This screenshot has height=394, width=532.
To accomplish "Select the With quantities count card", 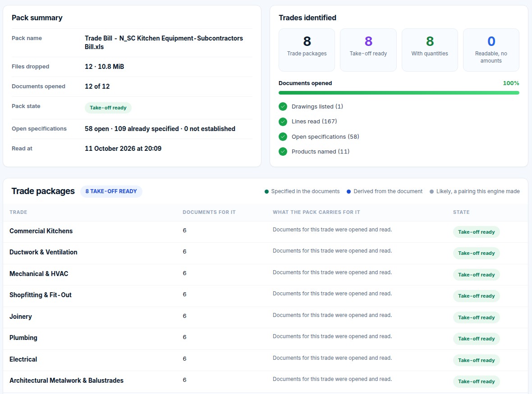I will (x=430, y=50).
